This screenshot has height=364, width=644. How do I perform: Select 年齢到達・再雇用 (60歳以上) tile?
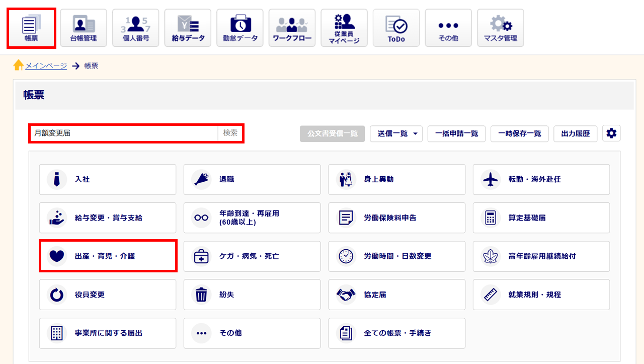click(252, 218)
